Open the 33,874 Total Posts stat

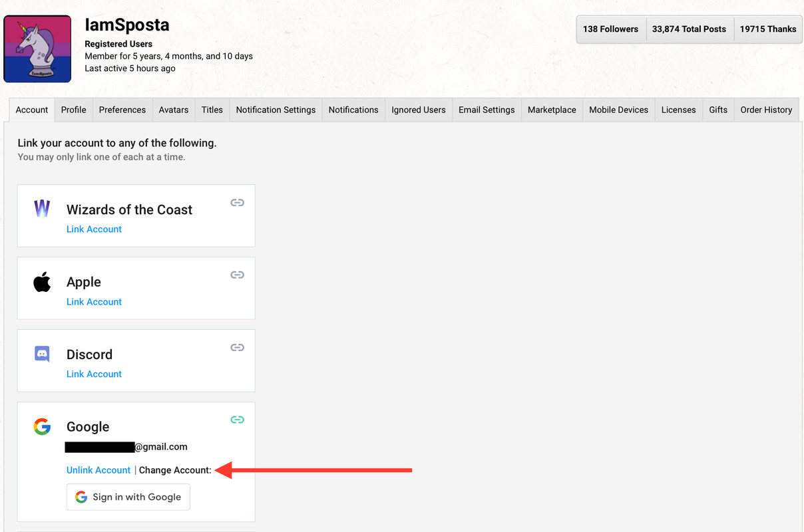689,29
